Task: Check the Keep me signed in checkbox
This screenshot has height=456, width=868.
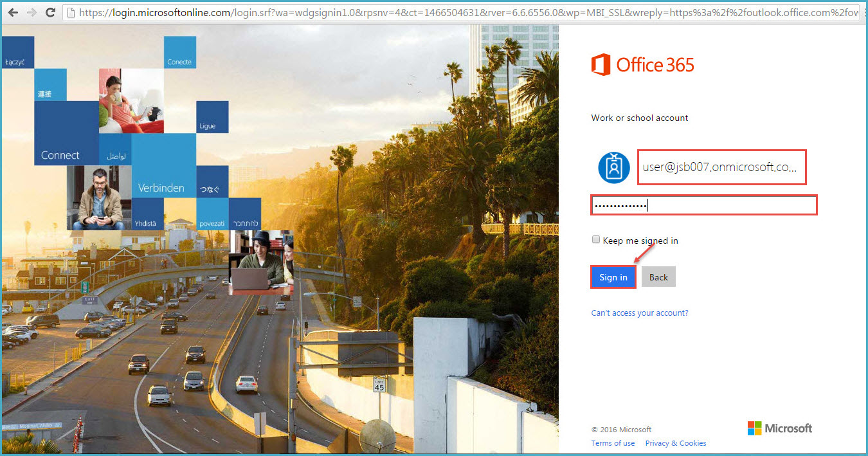Action: [x=595, y=240]
